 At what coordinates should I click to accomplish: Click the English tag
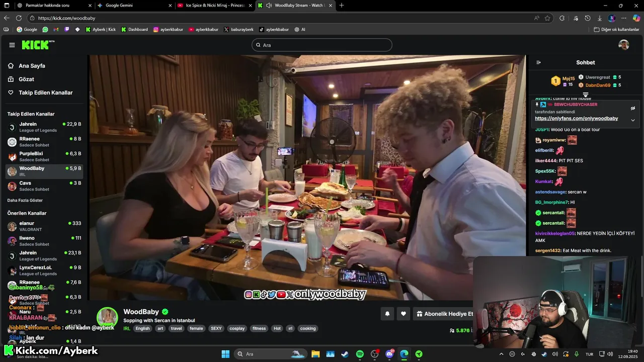(142, 328)
